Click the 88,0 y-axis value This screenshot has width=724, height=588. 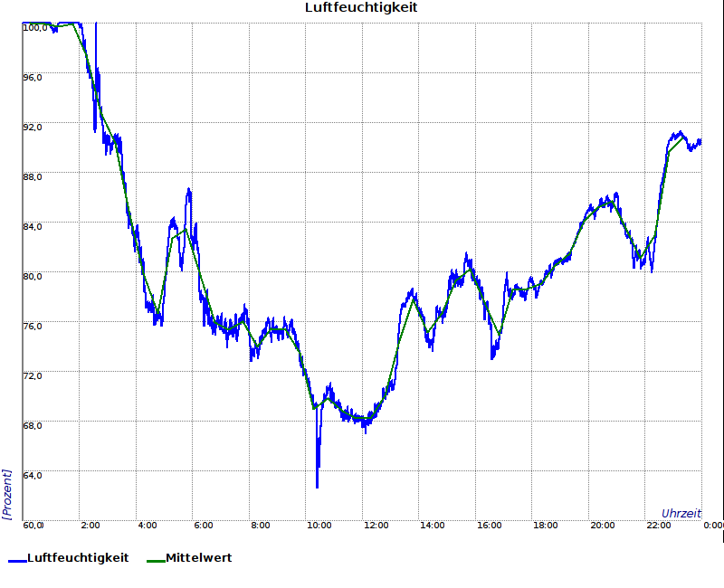tap(33, 177)
